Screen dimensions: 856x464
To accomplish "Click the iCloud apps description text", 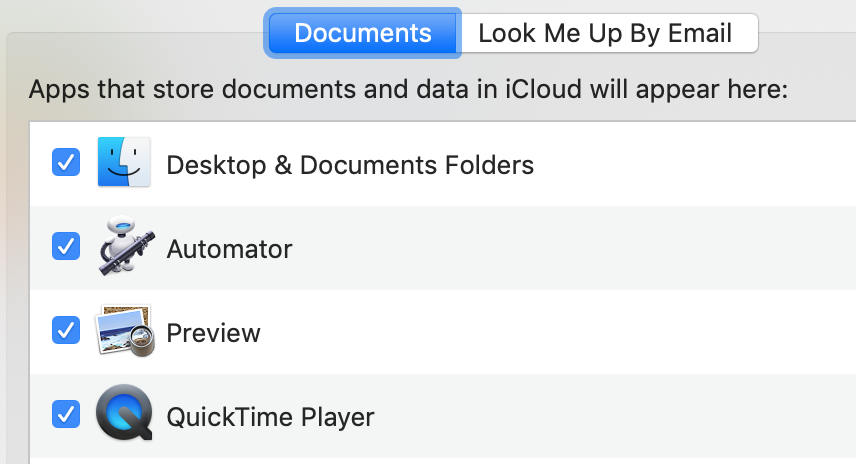I will coord(408,90).
